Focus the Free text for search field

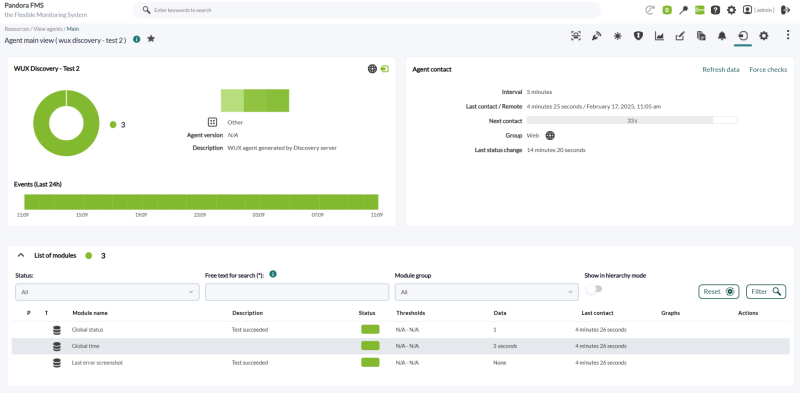pyautogui.click(x=297, y=292)
